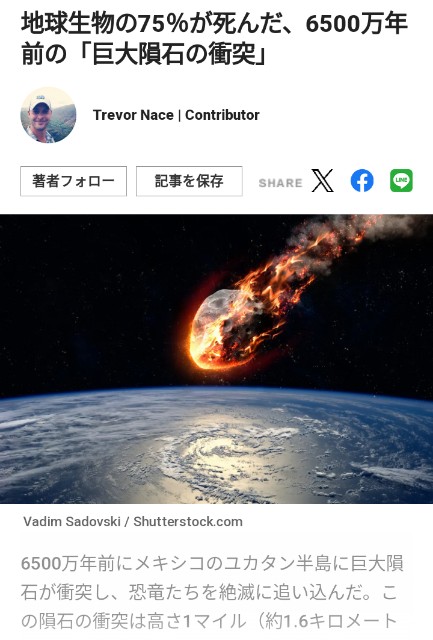The width and height of the screenshot is (433, 640).
Task: Click the Vadim Sadovski photo credit
Action: 72,522
